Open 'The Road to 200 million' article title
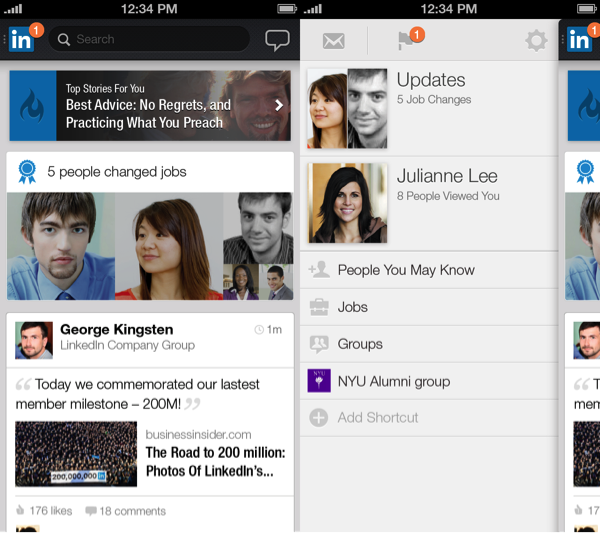 215,462
